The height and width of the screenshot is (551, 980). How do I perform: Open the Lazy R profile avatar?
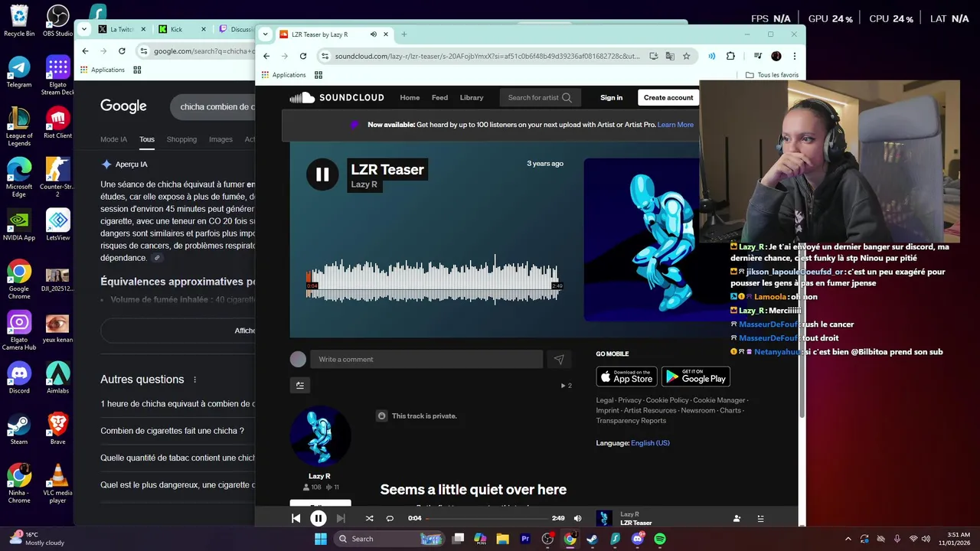tap(320, 436)
